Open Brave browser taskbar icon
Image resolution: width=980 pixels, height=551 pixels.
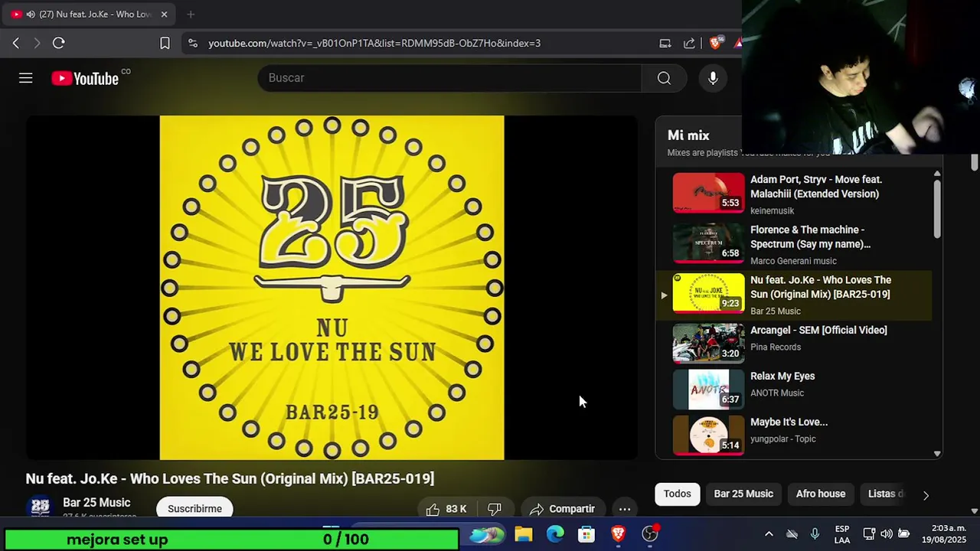coord(618,534)
